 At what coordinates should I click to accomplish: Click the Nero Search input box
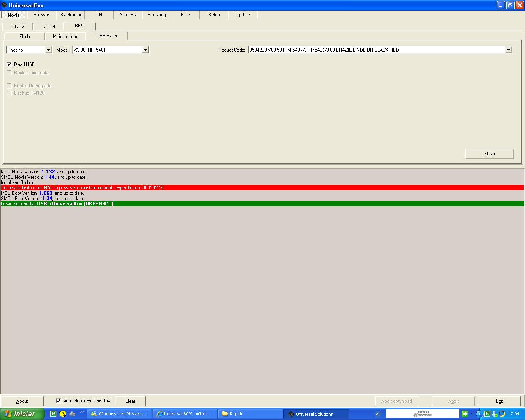(422, 414)
